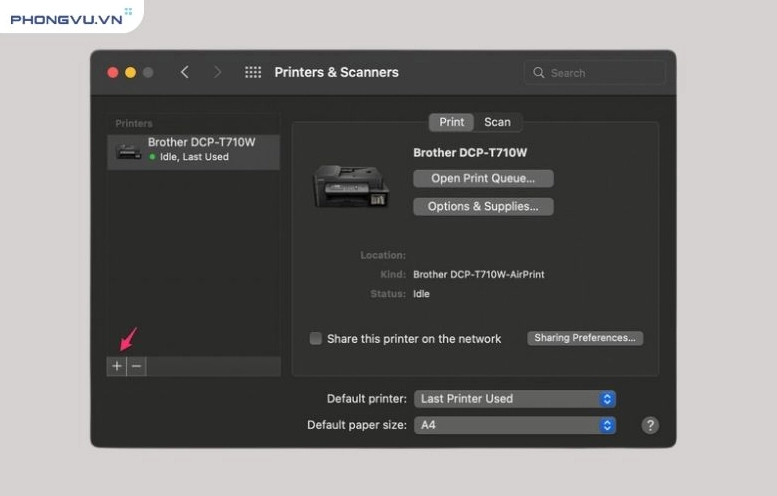The height and width of the screenshot is (496, 777).
Task: Expand the Default paper size dropdown
Action: coord(514,425)
